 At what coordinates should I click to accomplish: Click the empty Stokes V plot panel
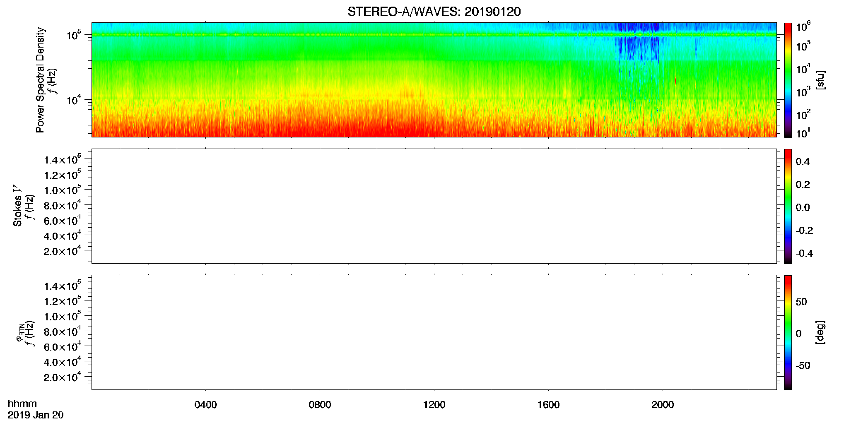tap(434, 206)
